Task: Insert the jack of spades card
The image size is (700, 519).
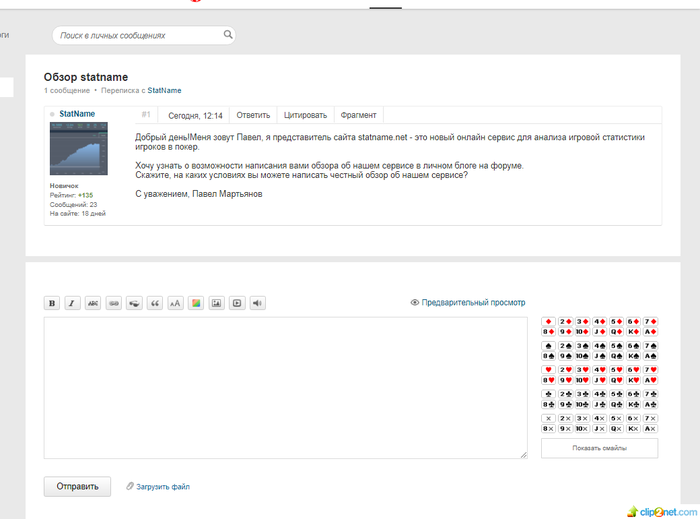Action: 600,356
